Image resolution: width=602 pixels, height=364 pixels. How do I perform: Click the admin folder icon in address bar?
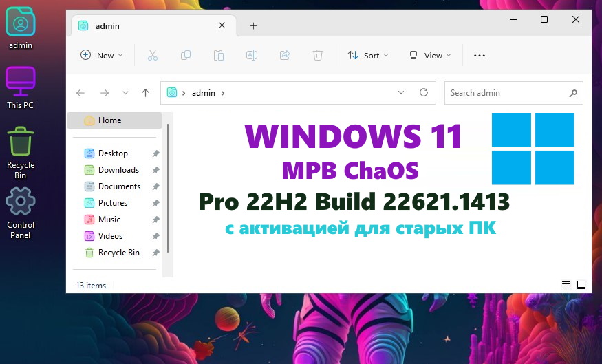pos(171,92)
